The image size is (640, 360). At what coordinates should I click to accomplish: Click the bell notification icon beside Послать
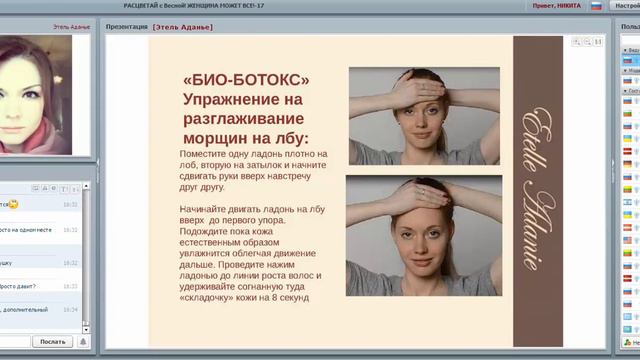(x=83, y=342)
